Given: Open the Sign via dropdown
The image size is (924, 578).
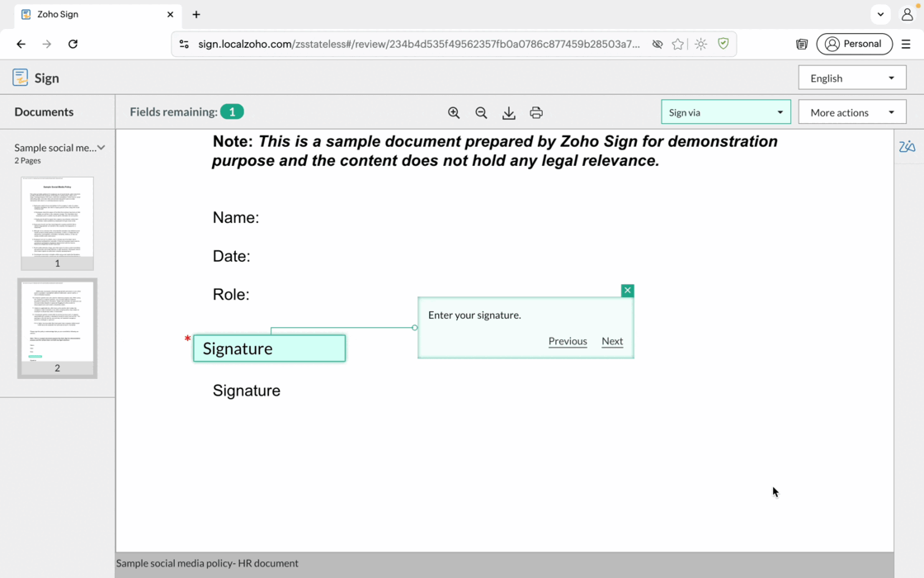Looking at the screenshot, I should (x=725, y=112).
